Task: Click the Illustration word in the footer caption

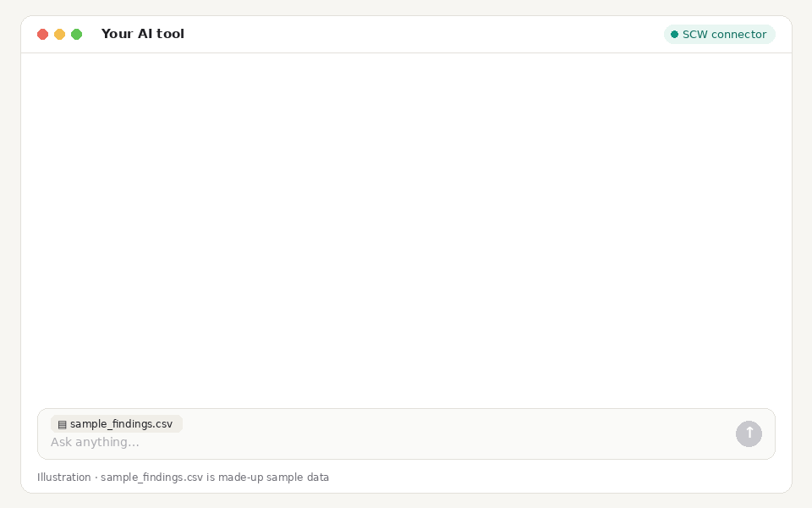Action: 63,477
